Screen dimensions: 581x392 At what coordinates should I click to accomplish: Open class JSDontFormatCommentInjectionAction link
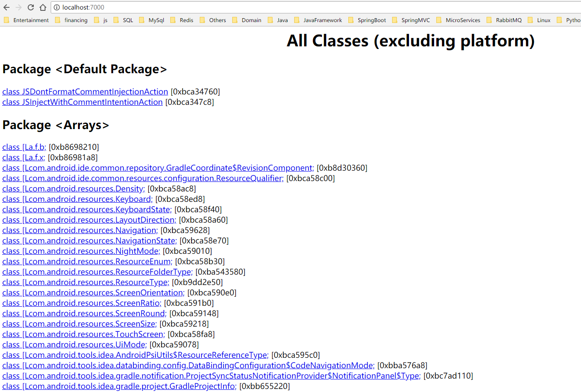[85, 92]
